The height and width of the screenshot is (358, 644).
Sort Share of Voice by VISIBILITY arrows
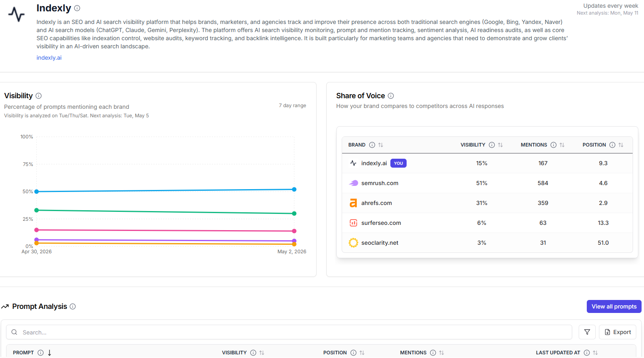point(500,145)
